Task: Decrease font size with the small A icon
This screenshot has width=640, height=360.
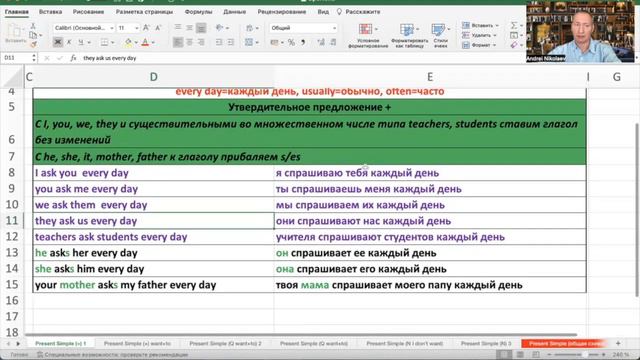Action: point(158,28)
